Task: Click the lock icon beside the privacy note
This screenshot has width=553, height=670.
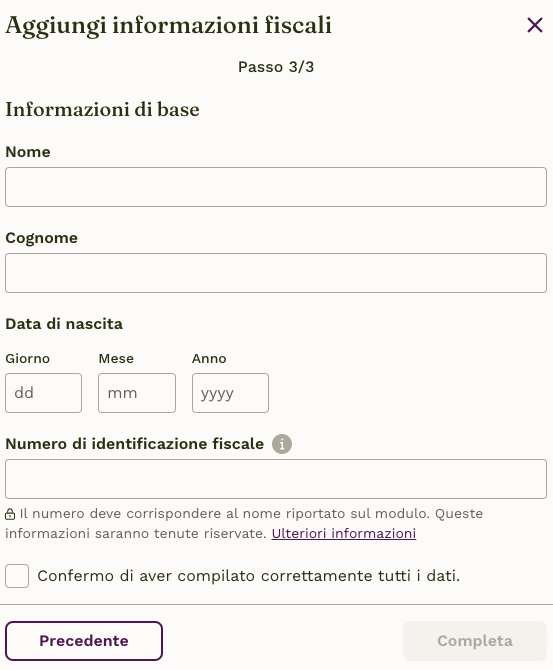Action: 10,514
